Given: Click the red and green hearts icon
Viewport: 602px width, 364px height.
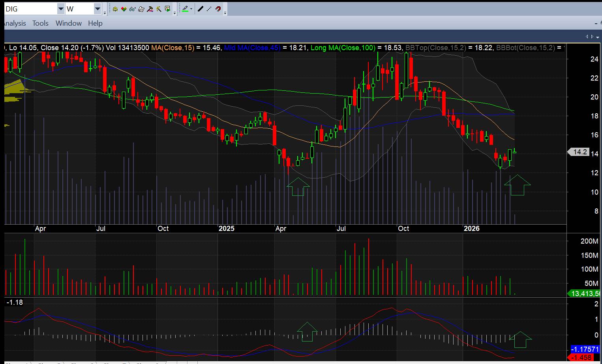Looking at the screenshot, I should pos(124,9).
